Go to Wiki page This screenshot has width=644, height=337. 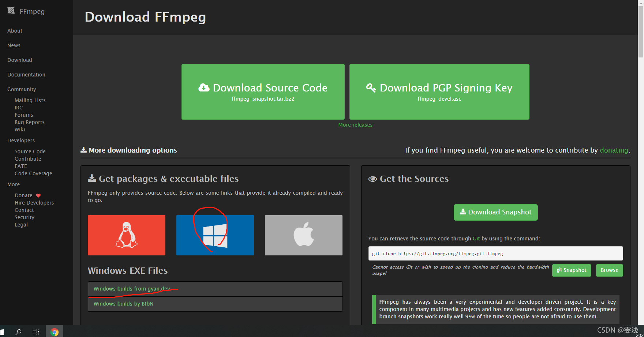(x=20, y=130)
